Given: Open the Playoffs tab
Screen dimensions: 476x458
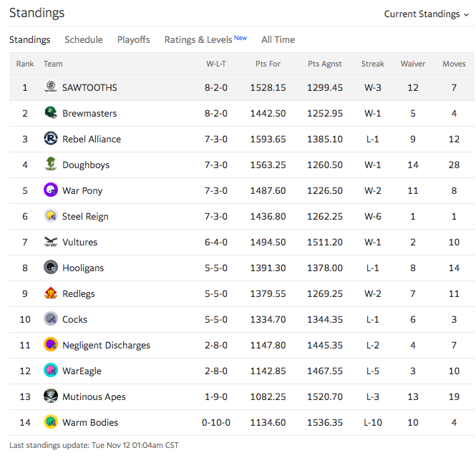Looking at the screenshot, I should click(134, 40).
